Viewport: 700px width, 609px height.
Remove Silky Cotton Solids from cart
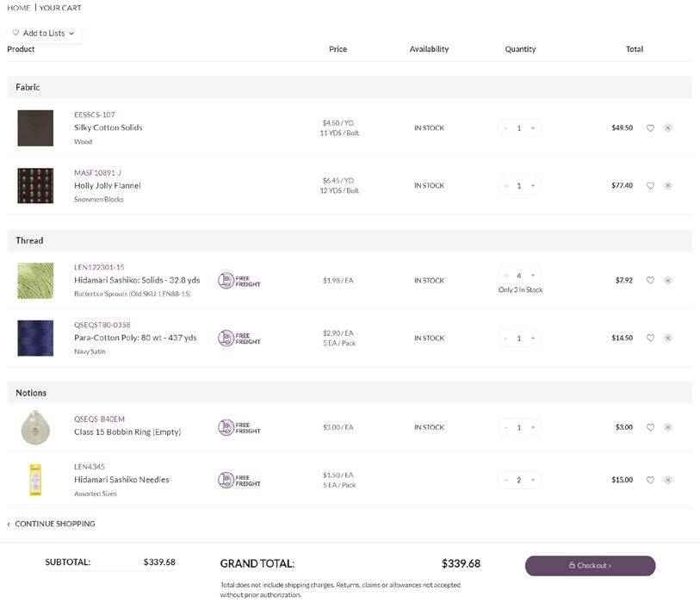(668, 128)
